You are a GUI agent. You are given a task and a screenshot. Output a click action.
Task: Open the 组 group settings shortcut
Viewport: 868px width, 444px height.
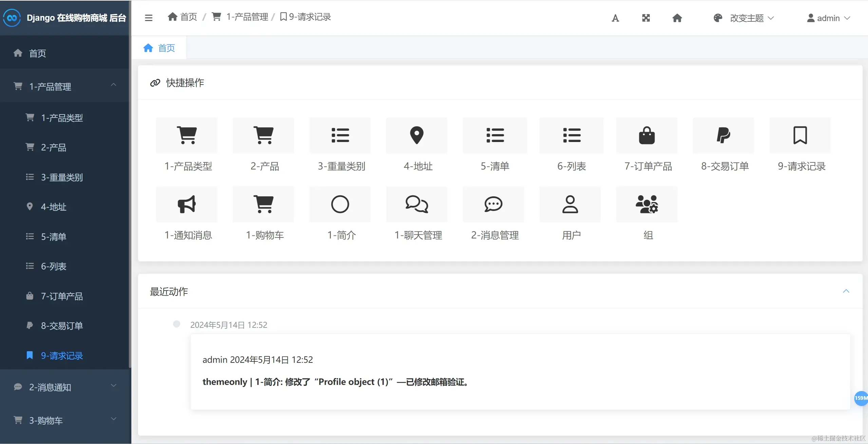point(647,204)
